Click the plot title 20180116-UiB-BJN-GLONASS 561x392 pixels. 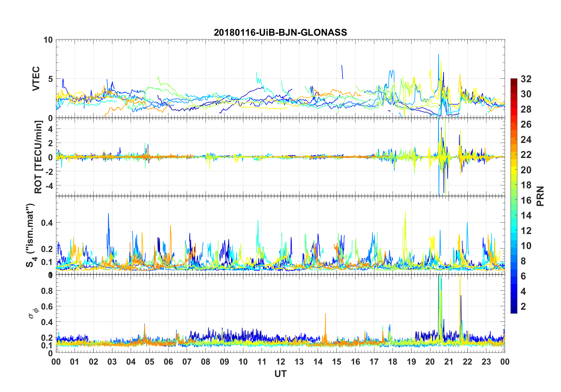[280, 32]
